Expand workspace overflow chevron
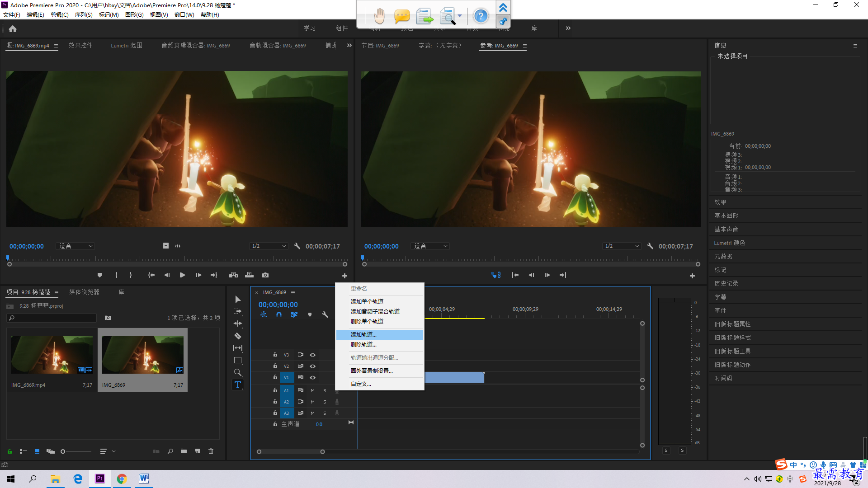This screenshot has height=488, width=868. tap(568, 28)
